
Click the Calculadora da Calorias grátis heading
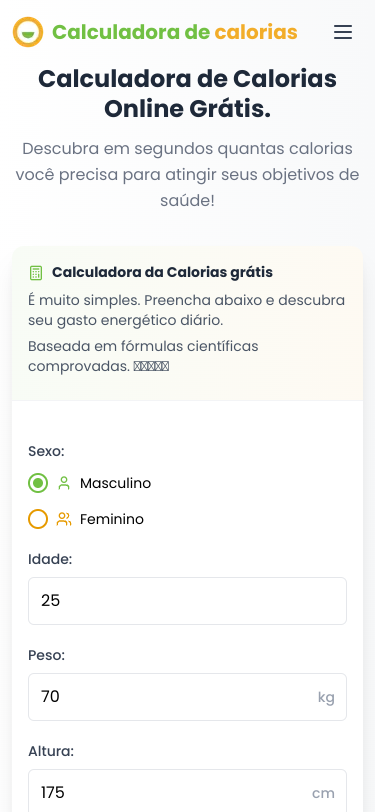click(162, 272)
